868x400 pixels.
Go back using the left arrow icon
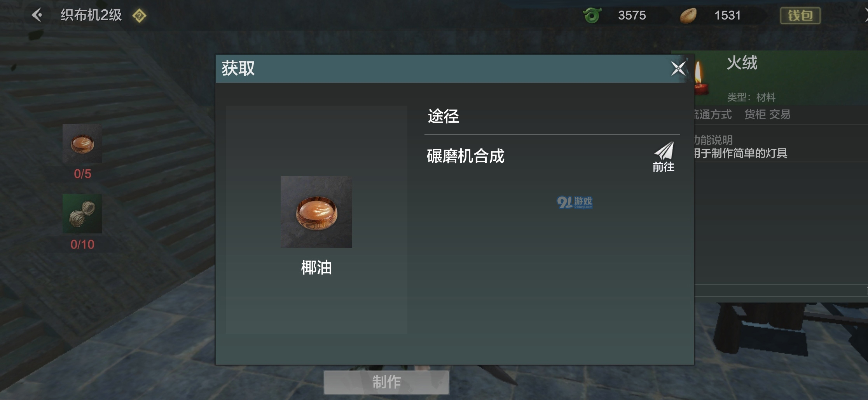tap(37, 15)
